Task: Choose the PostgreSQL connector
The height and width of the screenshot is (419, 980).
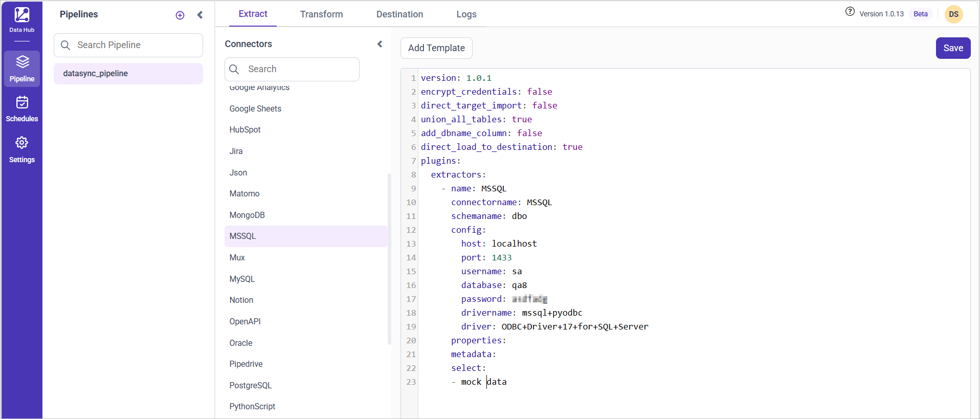Action: click(x=251, y=386)
